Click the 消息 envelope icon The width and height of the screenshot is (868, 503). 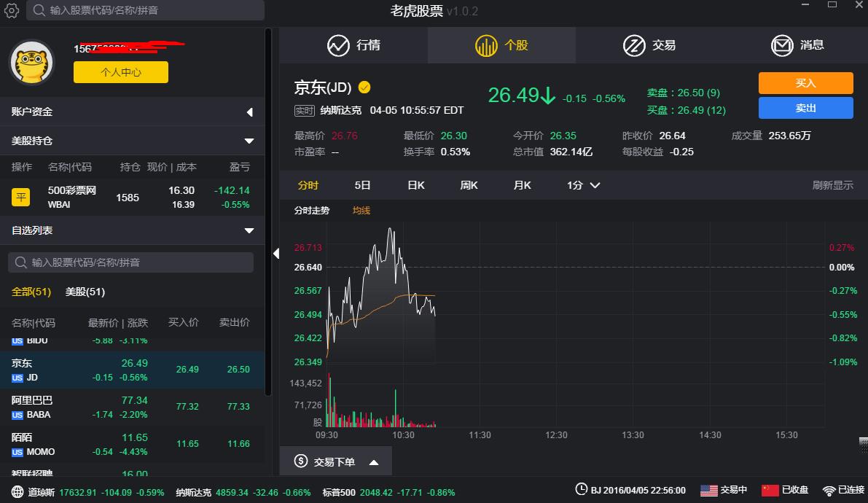coord(782,45)
